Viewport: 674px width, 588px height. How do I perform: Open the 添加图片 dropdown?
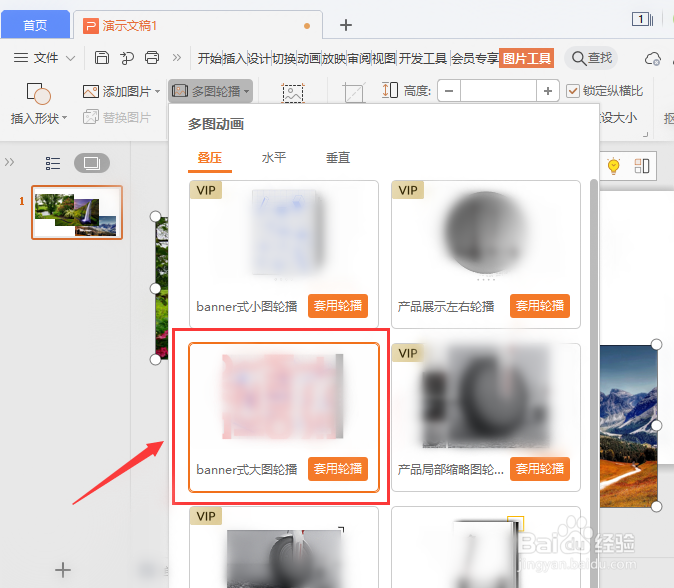pyautogui.click(x=121, y=91)
